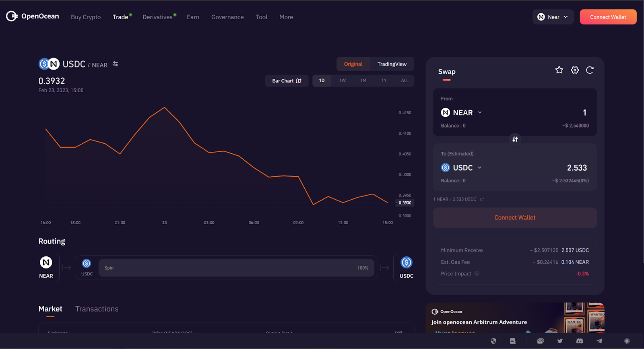The width and height of the screenshot is (644, 349).
Task: Click the Feb 23, 2023, 15:00 timestamp
Action: [x=61, y=91]
